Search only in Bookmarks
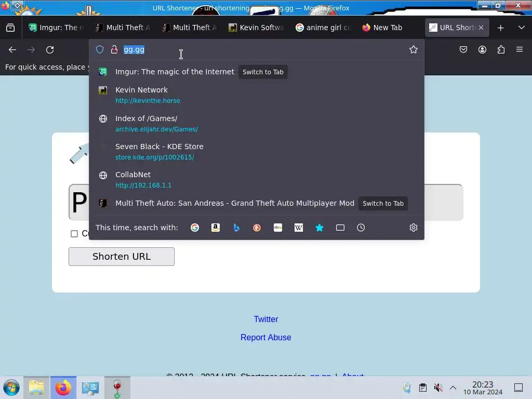This screenshot has height=399, width=532. pos(320,228)
